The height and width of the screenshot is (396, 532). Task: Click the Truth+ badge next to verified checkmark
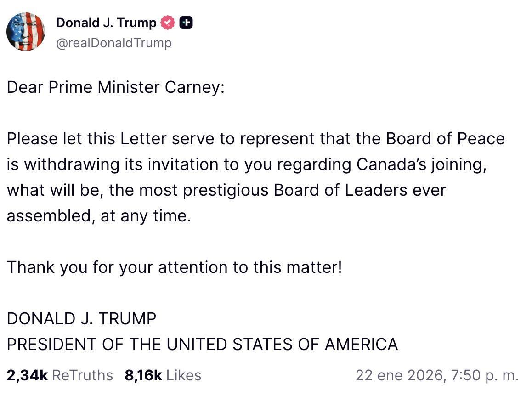point(186,22)
